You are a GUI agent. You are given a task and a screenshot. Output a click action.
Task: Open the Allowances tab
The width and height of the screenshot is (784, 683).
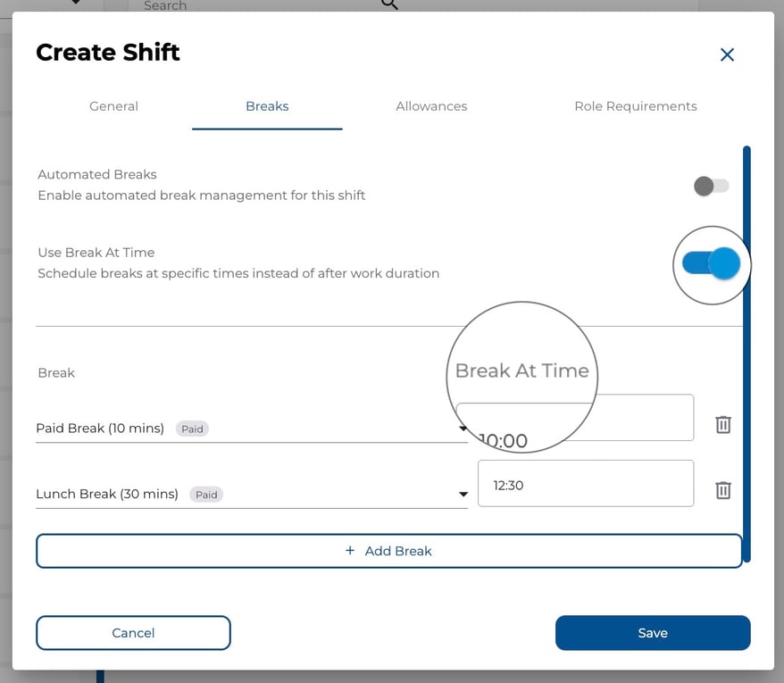431,106
